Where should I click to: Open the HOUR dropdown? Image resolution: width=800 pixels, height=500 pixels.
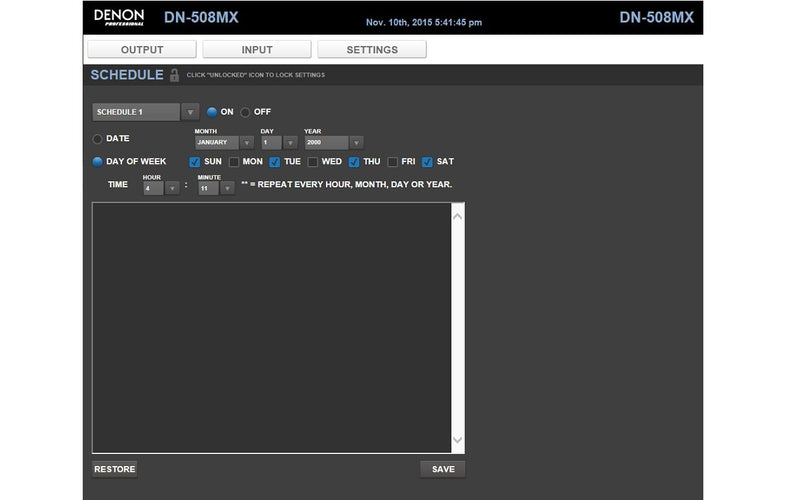point(161,187)
